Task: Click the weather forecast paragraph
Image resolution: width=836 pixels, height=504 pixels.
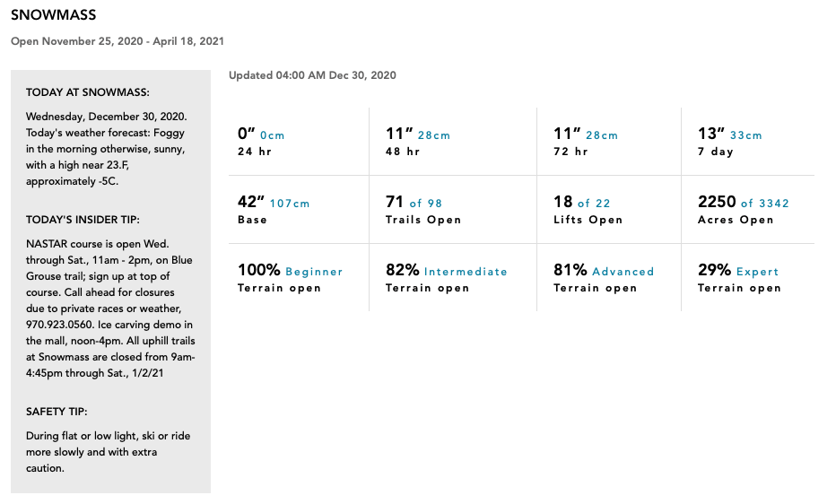Action: [107, 149]
